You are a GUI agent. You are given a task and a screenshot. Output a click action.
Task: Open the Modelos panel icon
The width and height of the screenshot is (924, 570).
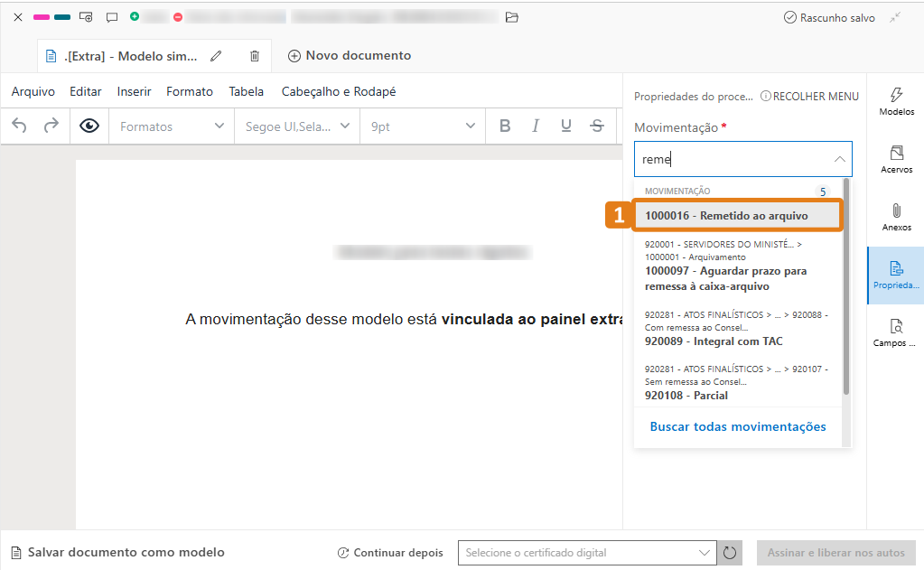[x=895, y=100]
